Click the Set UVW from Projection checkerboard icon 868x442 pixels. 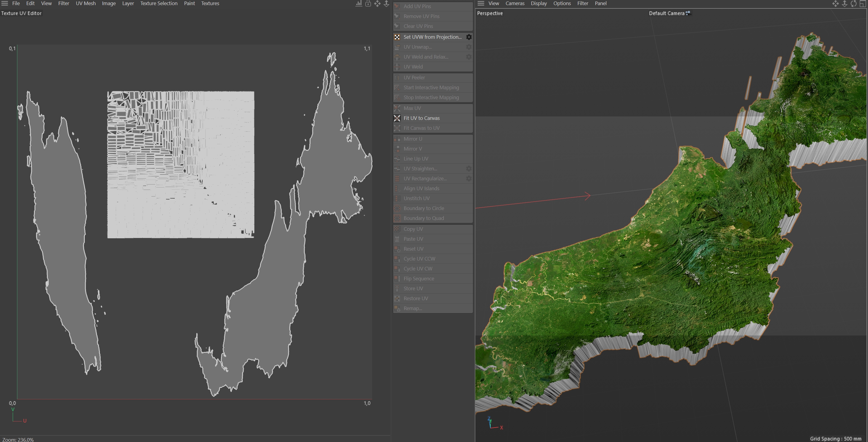(397, 37)
